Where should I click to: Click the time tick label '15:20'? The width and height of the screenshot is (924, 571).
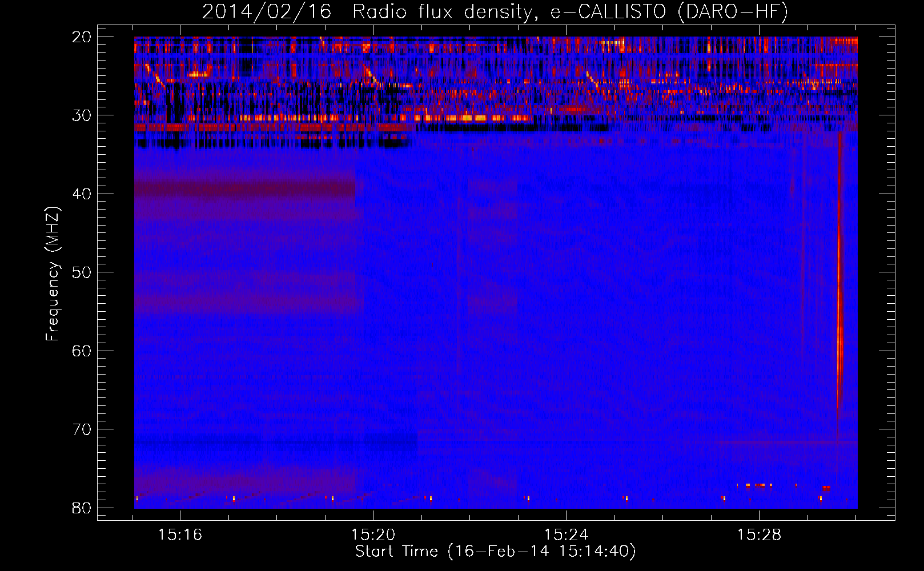coord(373,535)
